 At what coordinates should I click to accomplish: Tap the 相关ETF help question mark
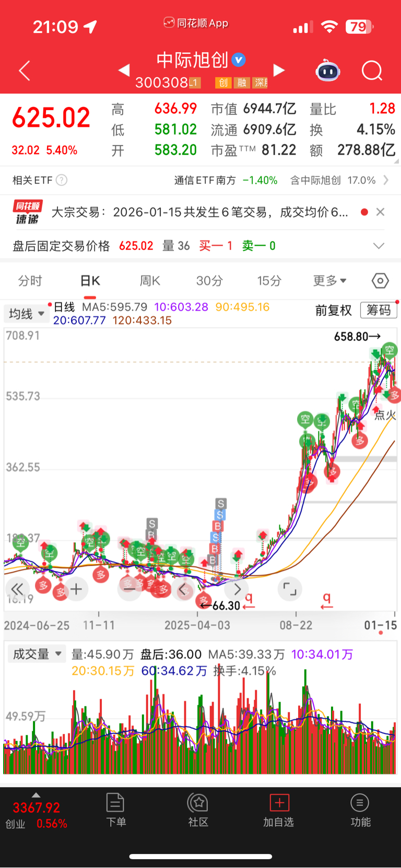coord(62,180)
